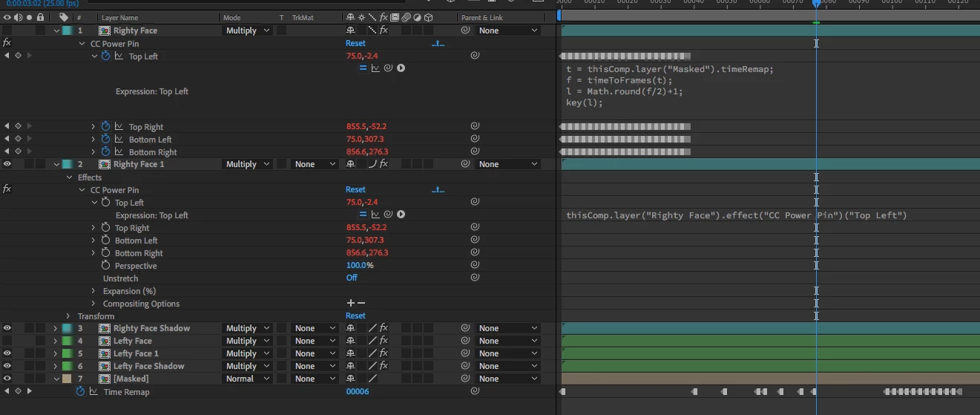Add keyframe diamond on Righty Face Top Right
The height and width of the screenshot is (415, 980).
18,127
